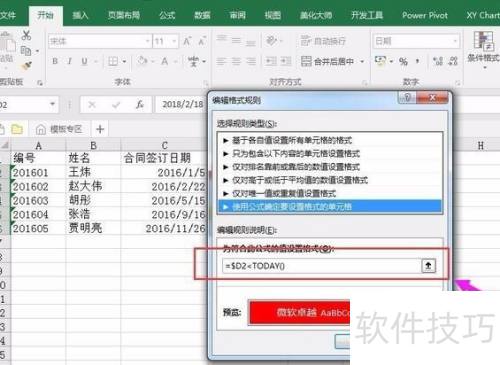Click the plus button to add tab

tap(100, 129)
